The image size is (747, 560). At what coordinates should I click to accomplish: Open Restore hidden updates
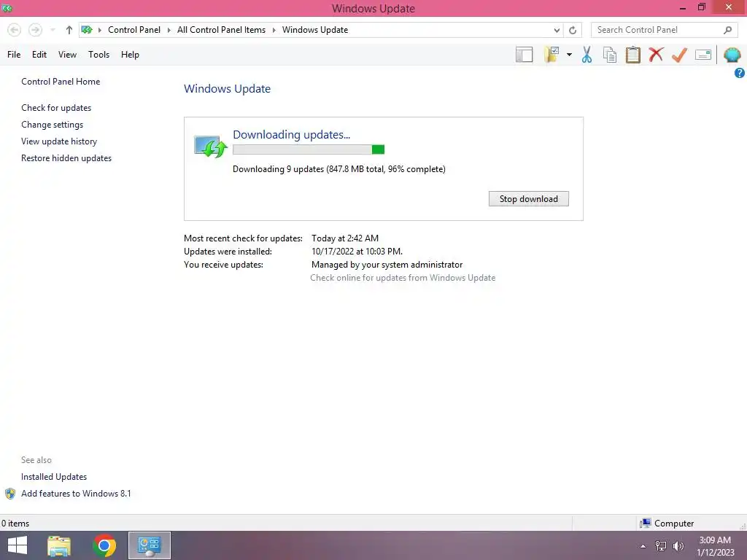(x=66, y=158)
